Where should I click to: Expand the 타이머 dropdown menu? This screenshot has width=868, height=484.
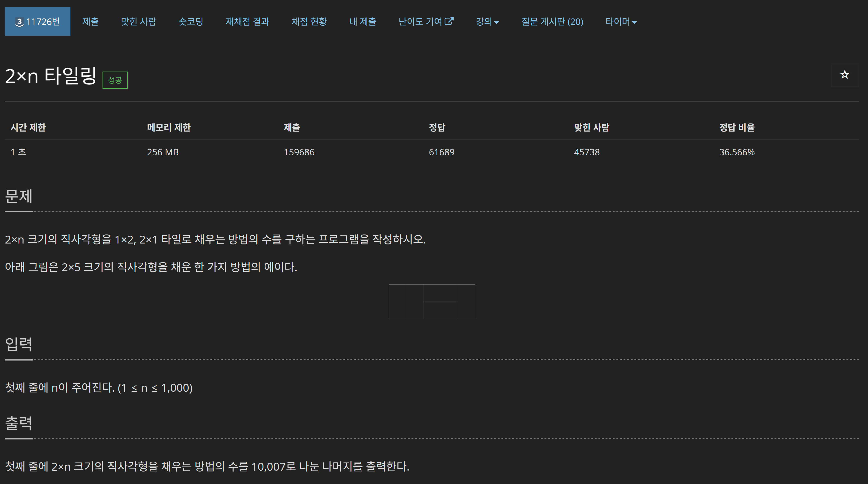coord(621,21)
